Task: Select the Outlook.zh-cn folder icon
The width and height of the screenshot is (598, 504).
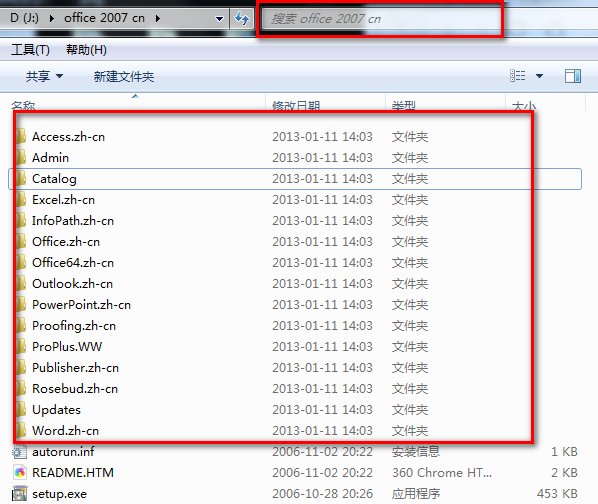Action: (x=20, y=284)
